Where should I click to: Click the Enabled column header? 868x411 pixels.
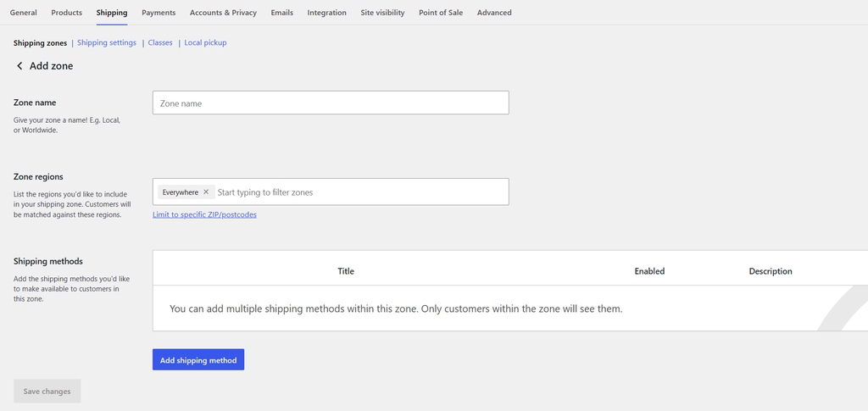point(649,271)
